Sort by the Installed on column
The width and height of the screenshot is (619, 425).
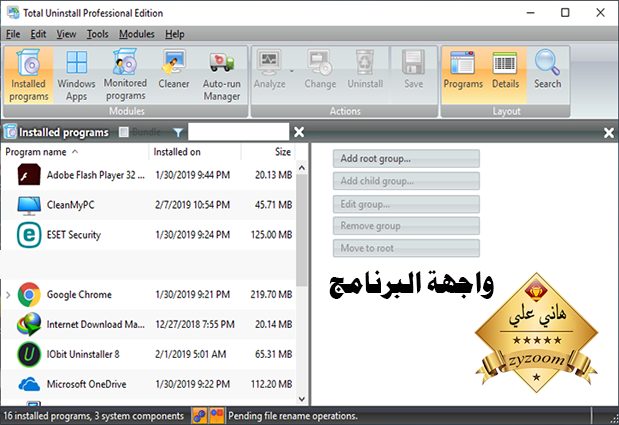pyautogui.click(x=195, y=152)
